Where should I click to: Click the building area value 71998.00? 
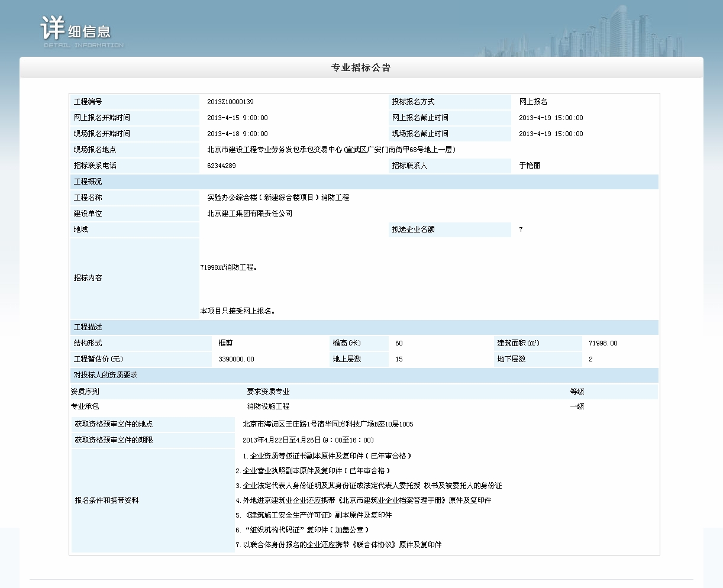pos(603,344)
